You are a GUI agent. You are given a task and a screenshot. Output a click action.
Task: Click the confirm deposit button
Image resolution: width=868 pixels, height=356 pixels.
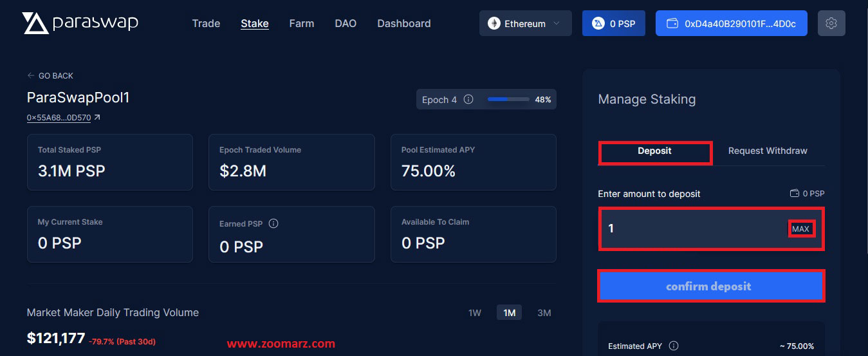(x=712, y=286)
